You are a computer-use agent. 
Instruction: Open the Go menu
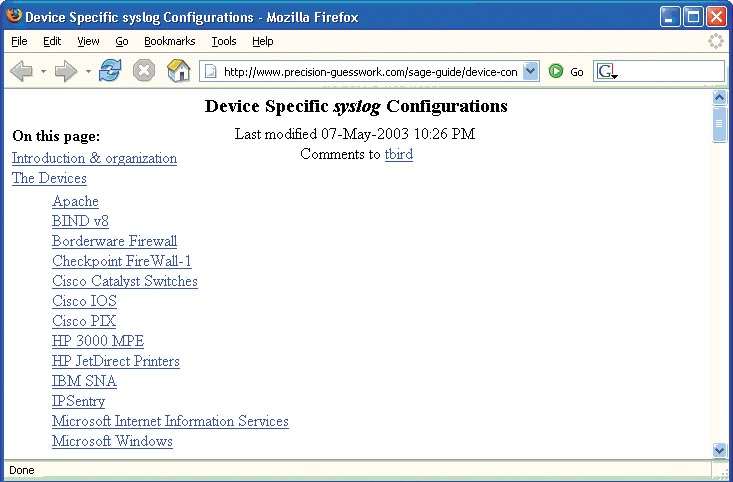click(x=122, y=41)
